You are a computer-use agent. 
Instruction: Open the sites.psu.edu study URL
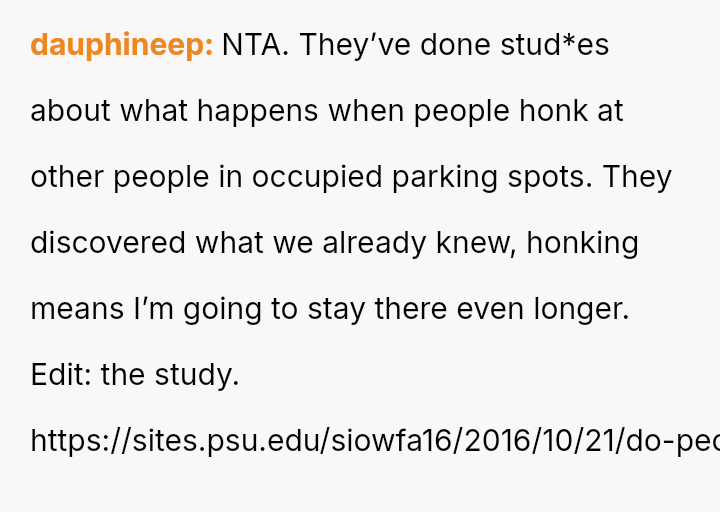pyautogui.click(x=374, y=441)
